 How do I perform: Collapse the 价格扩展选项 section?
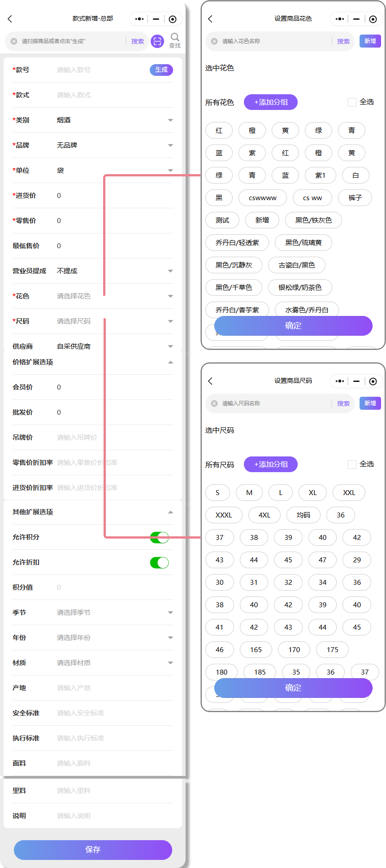tap(170, 362)
